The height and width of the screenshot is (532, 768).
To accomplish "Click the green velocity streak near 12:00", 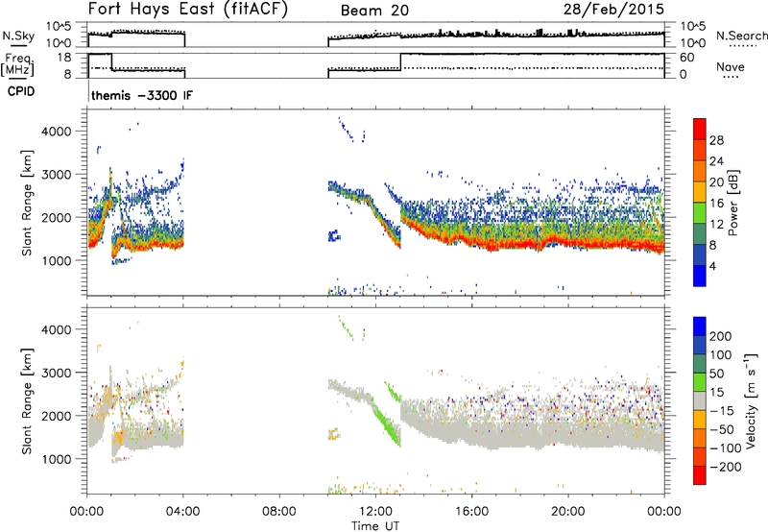I will coord(386,422).
